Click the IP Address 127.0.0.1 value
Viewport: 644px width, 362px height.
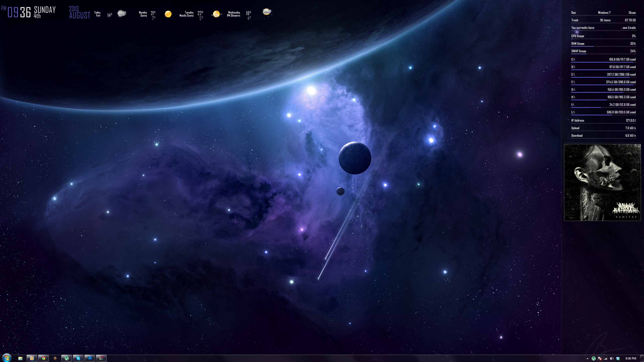[631, 120]
